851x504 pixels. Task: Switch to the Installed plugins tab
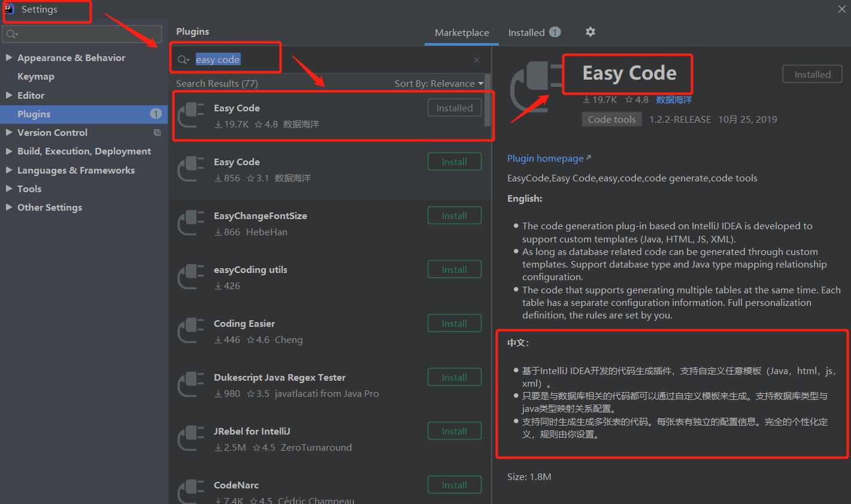tap(534, 32)
